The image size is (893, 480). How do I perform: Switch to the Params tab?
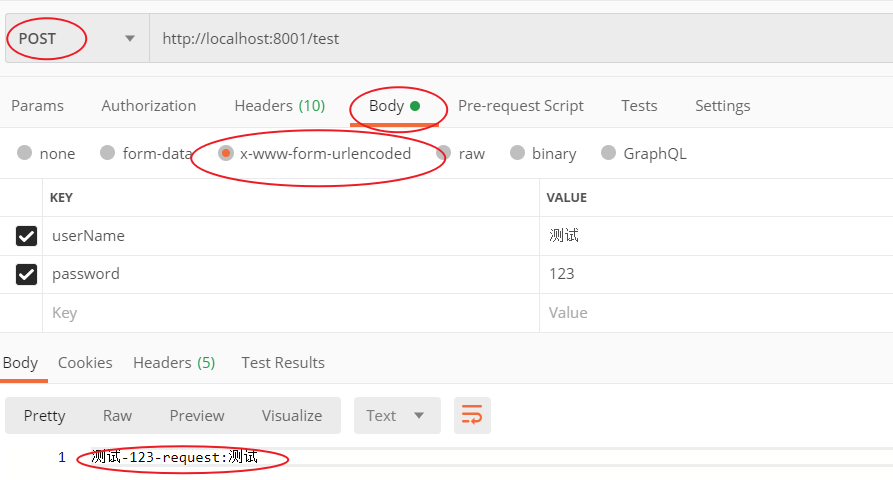click(x=38, y=106)
